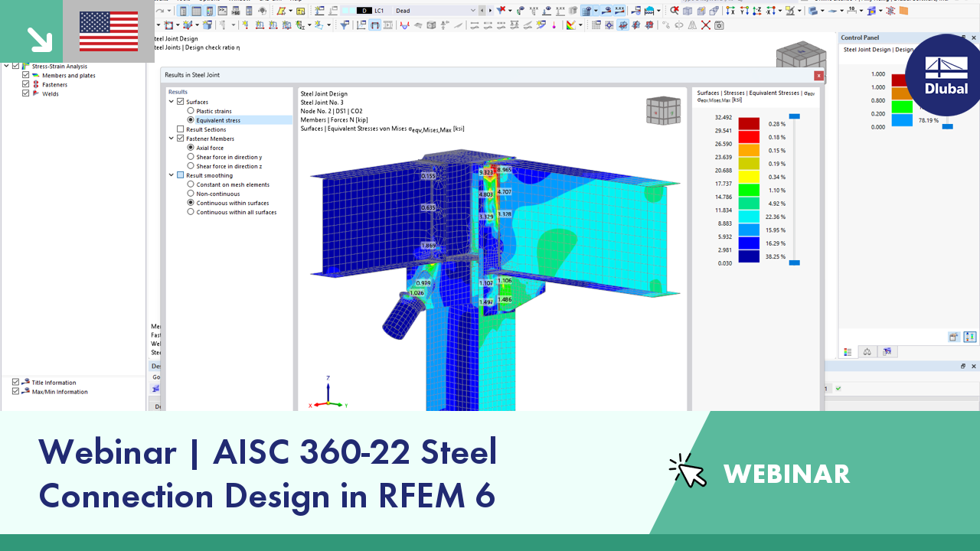Click the navigation cube in the Results viewport
980x551 pixels.
click(x=663, y=110)
